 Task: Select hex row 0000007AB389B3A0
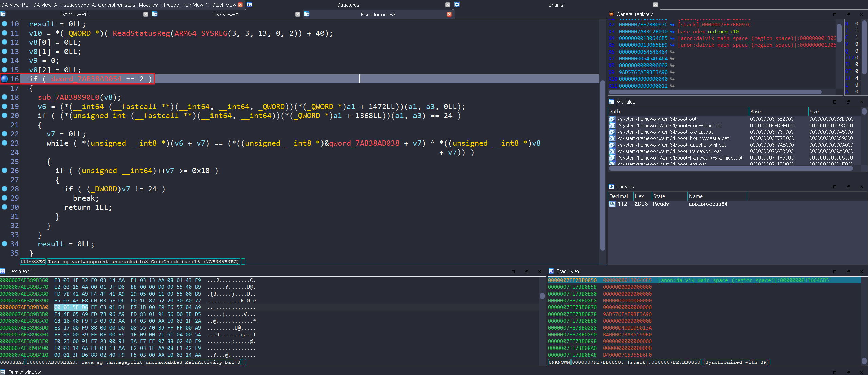click(x=270, y=307)
